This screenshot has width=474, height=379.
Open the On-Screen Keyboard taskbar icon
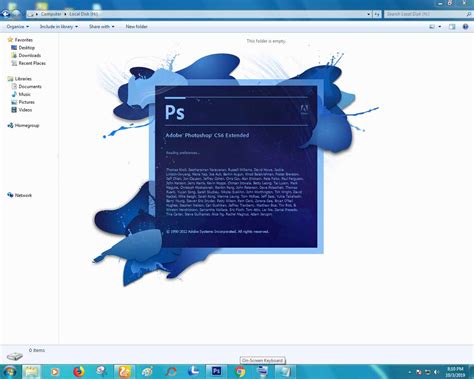(x=263, y=371)
